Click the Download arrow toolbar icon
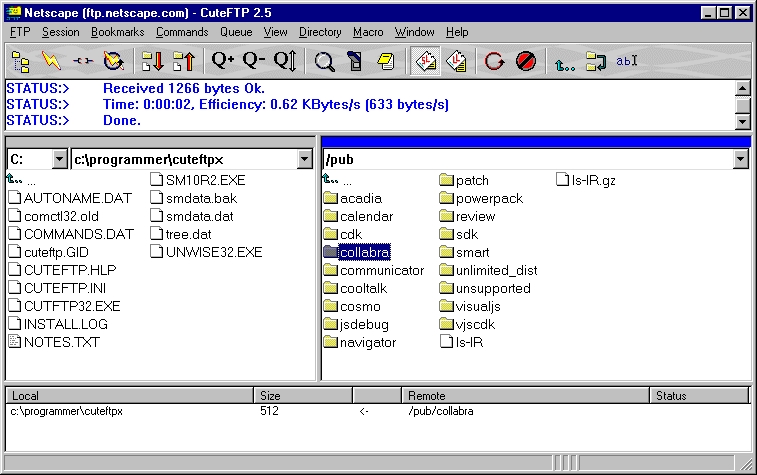This screenshot has height=475, width=757. [x=153, y=61]
